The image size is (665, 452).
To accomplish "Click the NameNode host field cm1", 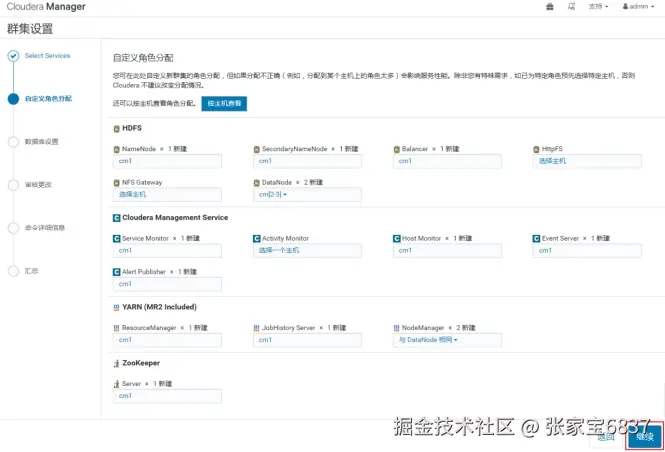I will coord(167,161).
